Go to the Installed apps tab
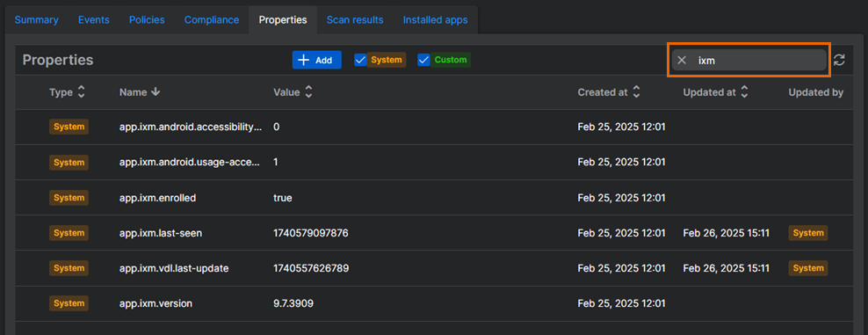This screenshot has width=868, height=335. (435, 20)
